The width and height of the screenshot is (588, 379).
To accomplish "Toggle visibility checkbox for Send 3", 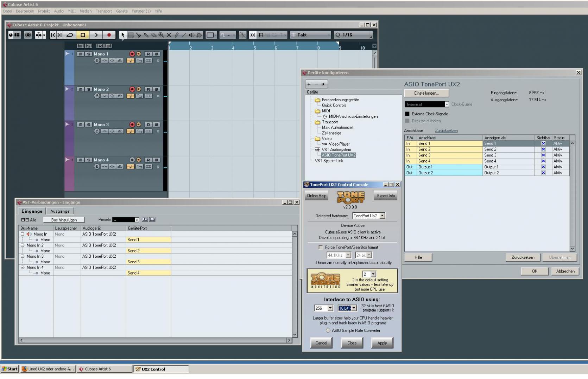I will (x=543, y=155).
